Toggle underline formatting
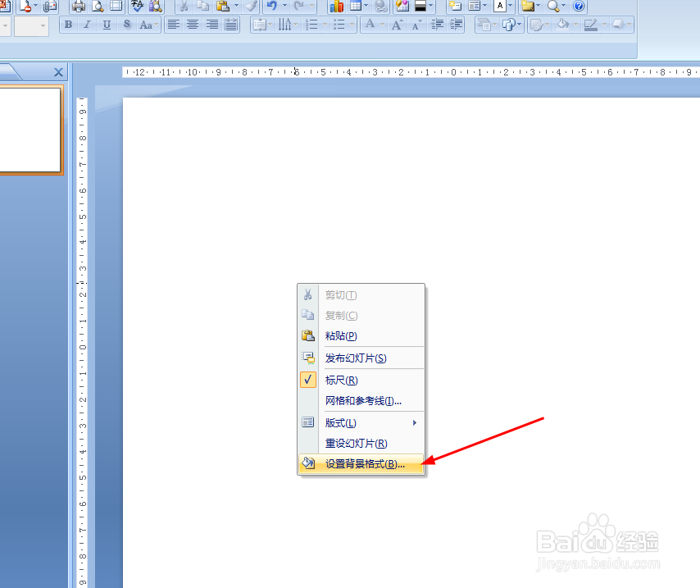This screenshot has height=588, width=700. [107, 25]
